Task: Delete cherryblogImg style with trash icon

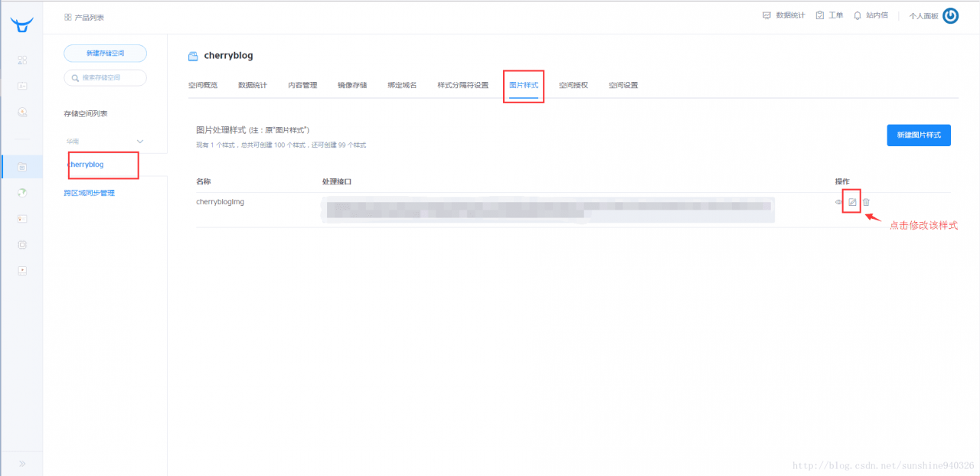Action: (x=866, y=202)
